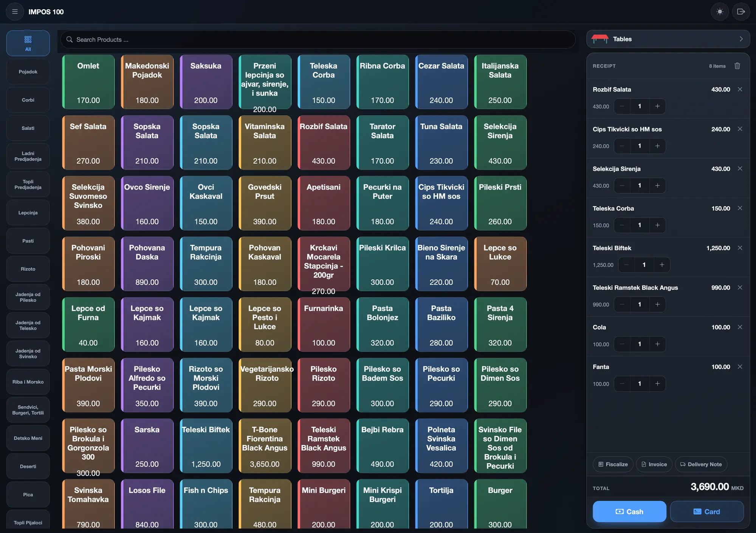The width and height of the screenshot is (756, 533).
Task: Add T-Bone Fiorentina Black Angus tile
Action: pyautogui.click(x=265, y=446)
